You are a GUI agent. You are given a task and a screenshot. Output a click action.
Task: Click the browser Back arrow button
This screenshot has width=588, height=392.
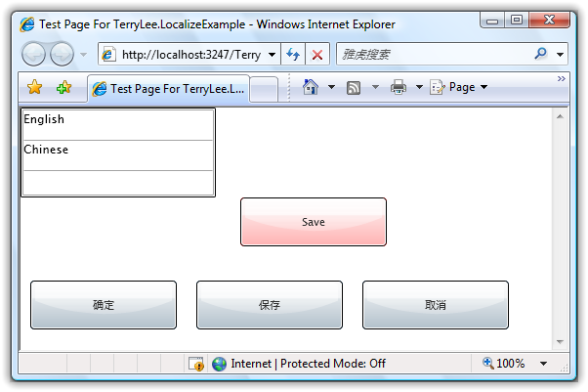click(35, 55)
